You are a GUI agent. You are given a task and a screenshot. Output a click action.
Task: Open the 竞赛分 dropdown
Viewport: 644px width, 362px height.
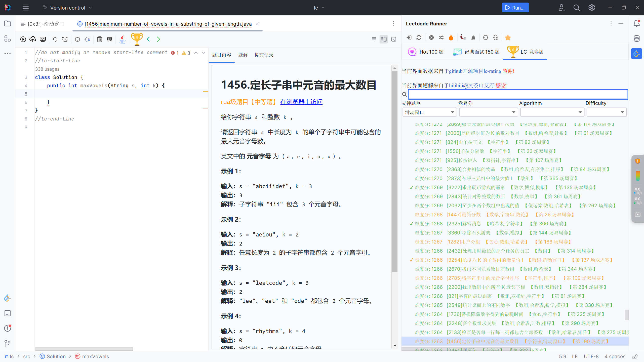(488, 112)
